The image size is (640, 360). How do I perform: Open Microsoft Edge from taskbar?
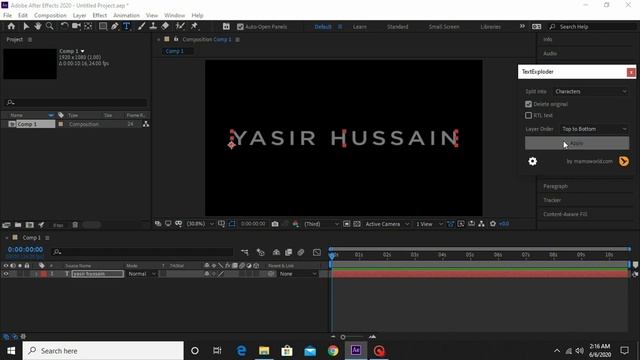(x=241, y=350)
